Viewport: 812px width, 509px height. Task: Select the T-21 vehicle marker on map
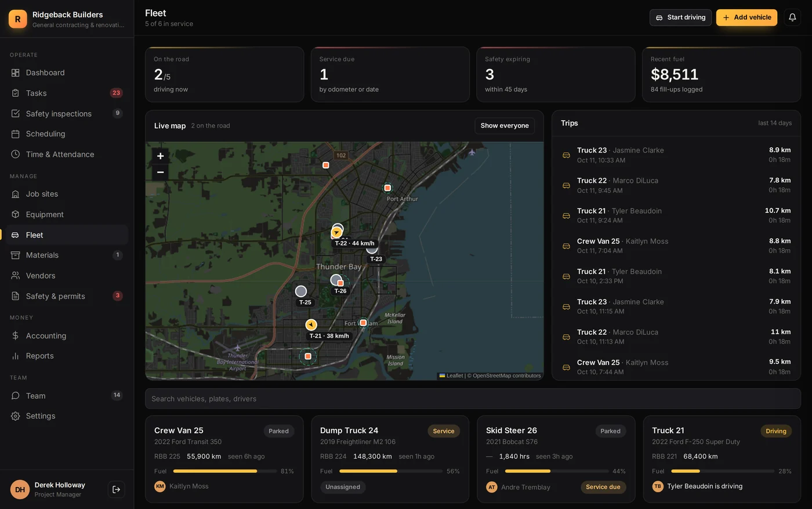tap(311, 325)
